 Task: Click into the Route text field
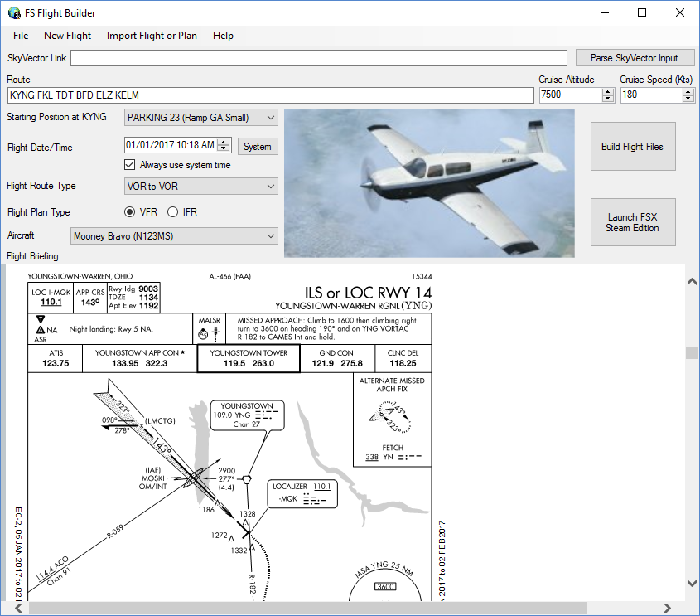[271, 95]
